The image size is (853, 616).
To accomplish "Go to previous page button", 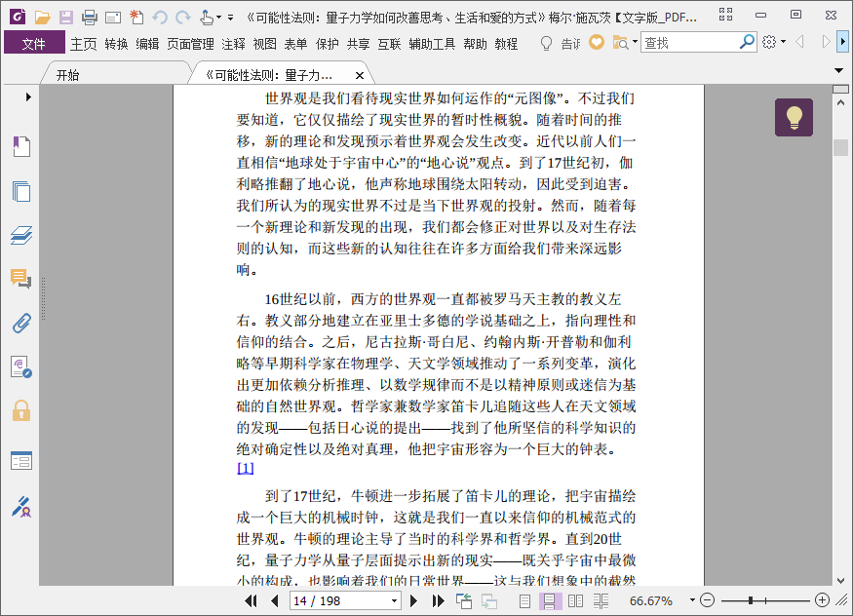I will click(275, 600).
